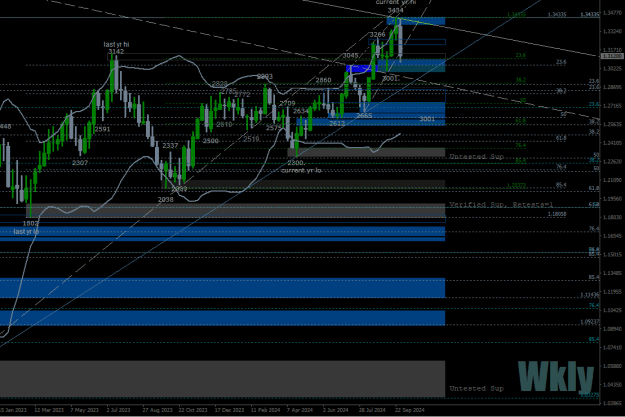625x417 pixels.
Task: Select the 2612 swing low label
Action: 337,124
